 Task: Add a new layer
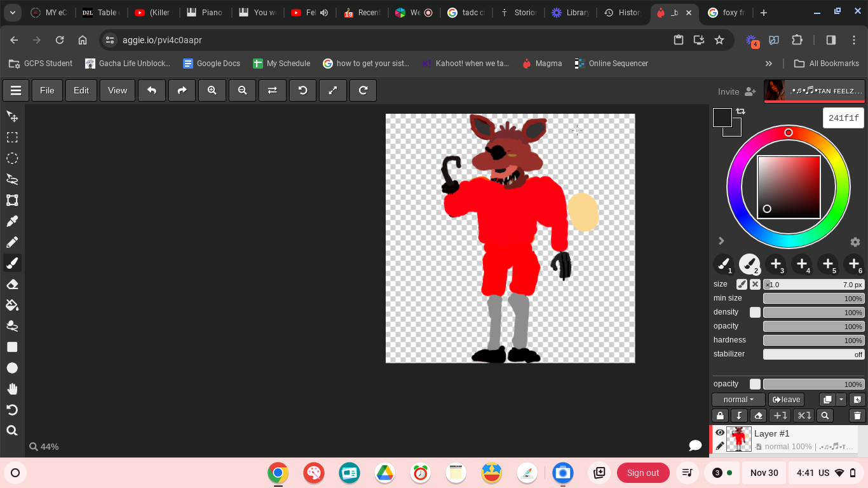click(857, 400)
